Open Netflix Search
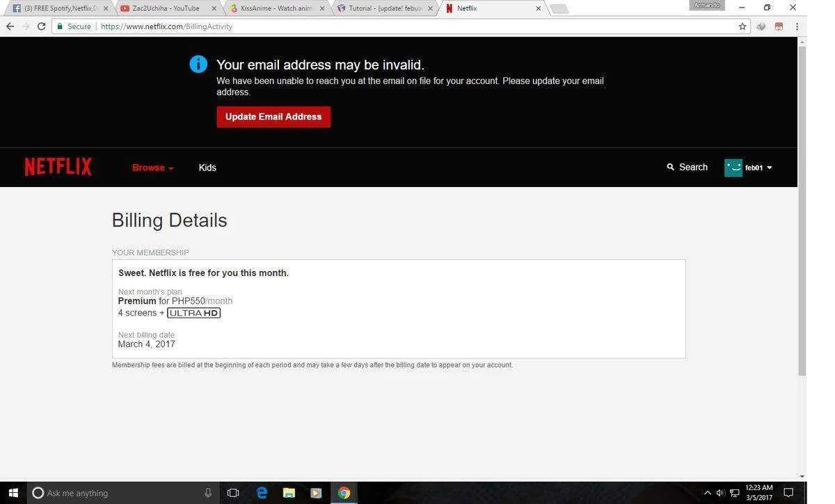Screen dimensions: 835x504 [687, 167]
